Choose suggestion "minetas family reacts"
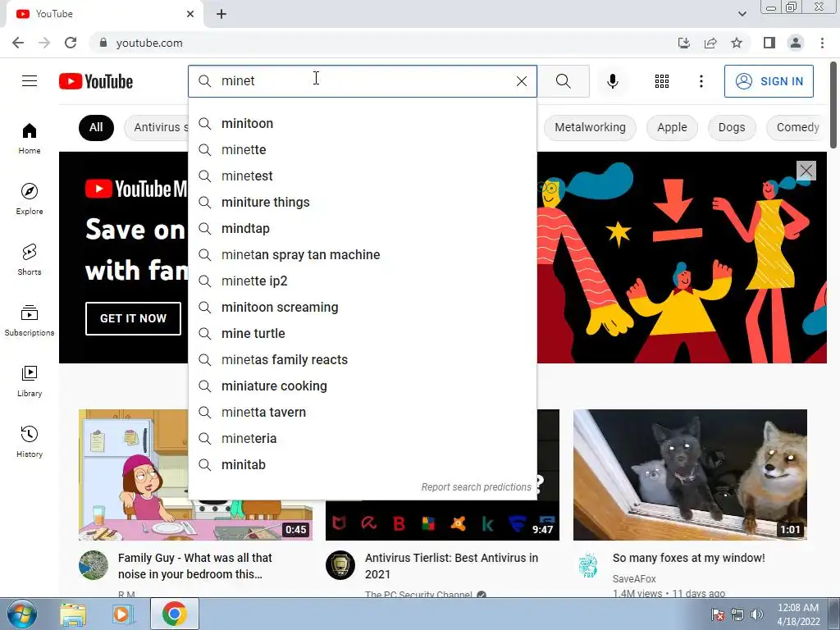840x630 pixels. pyautogui.click(x=362, y=359)
